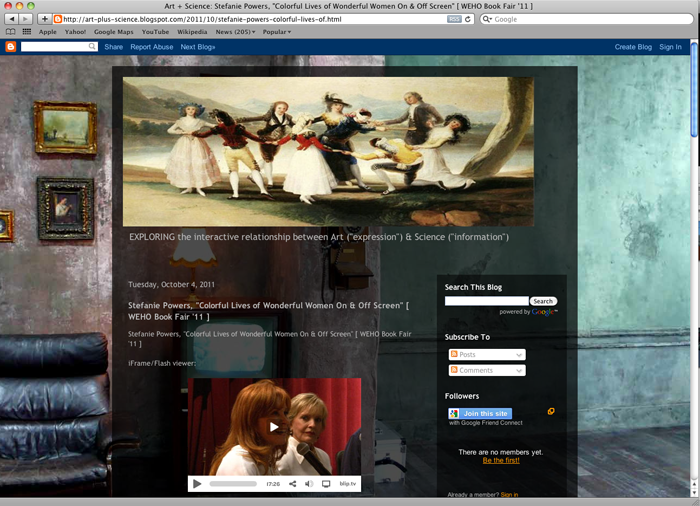
Task: Open the Popular bookmarks dropdown
Action: [277, 32]
